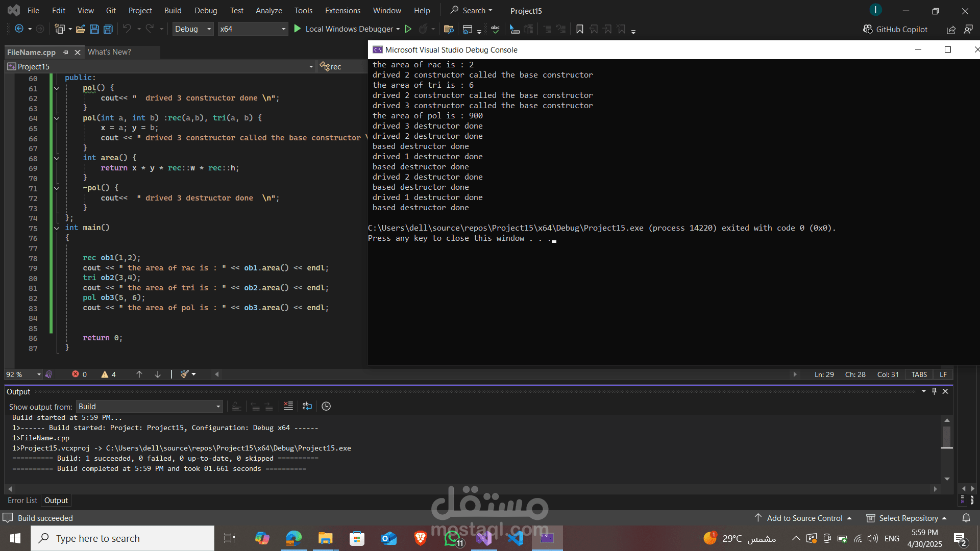The width and height of the screenshot is (980, 551).
Task: Open the Build menu
Action: coord(173,10)
